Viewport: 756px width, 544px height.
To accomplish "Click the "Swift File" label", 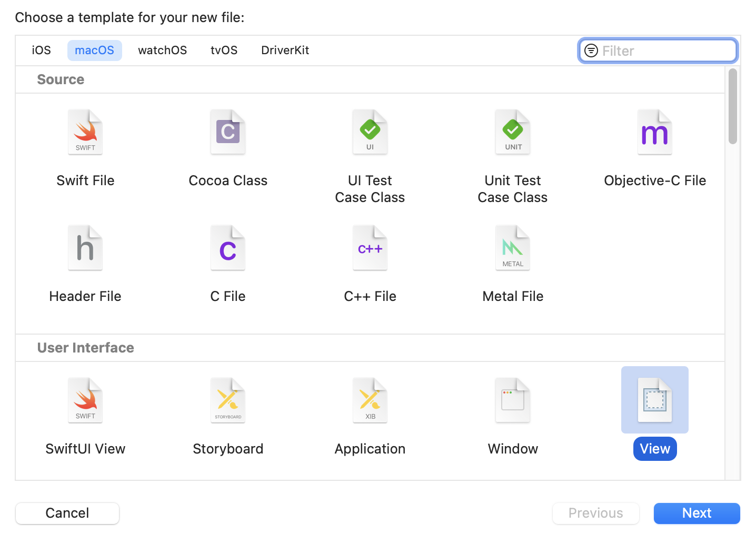I will pos(85,180).
